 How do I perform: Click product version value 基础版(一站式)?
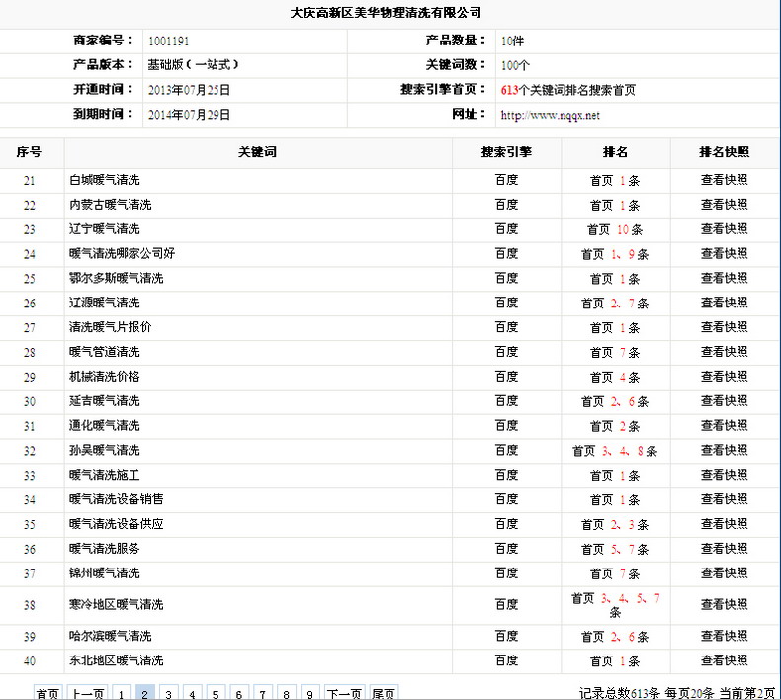193,65
